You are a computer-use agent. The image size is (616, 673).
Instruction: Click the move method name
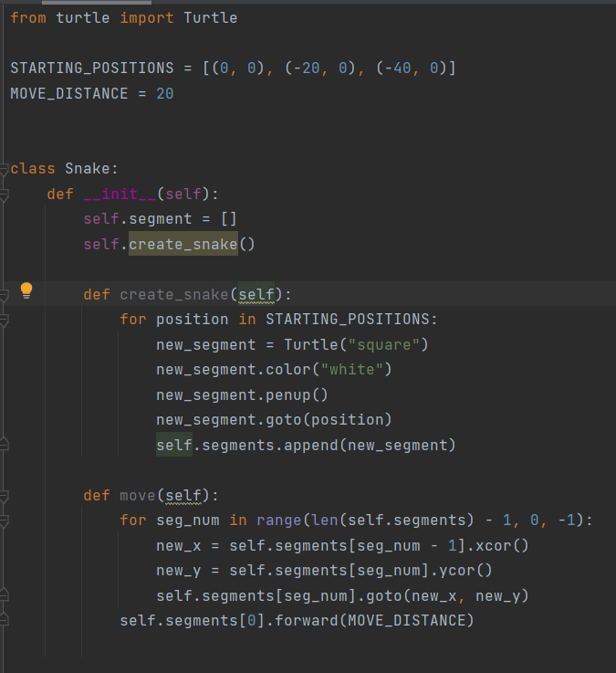click(x=137, y=495)
